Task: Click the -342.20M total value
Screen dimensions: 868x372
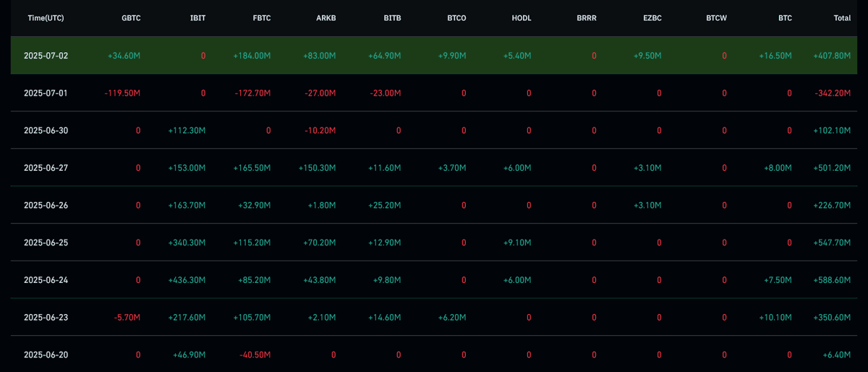Action: pyautogui.click(x=832, y=93)
